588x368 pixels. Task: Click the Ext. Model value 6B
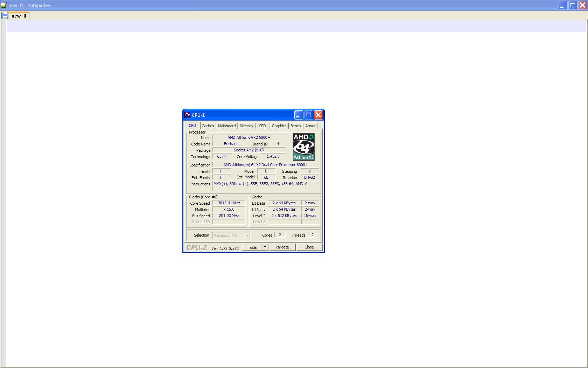coord(266,177)
